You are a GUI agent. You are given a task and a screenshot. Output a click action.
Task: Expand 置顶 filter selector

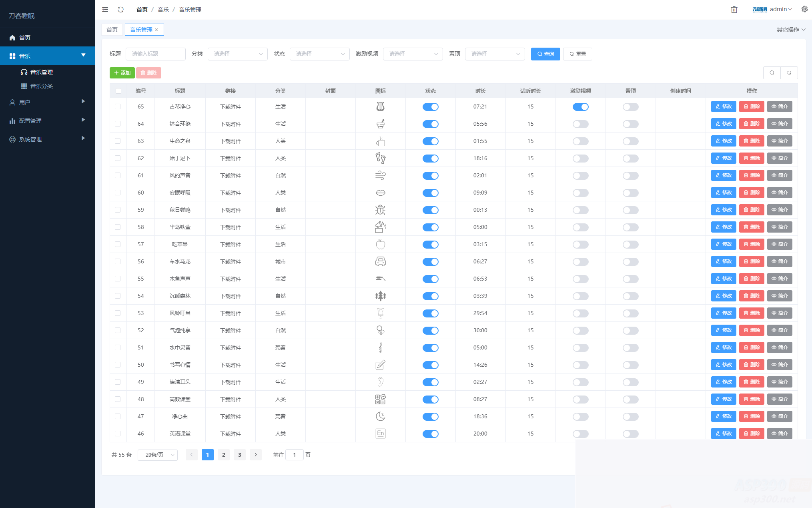(x=494, y=54)
